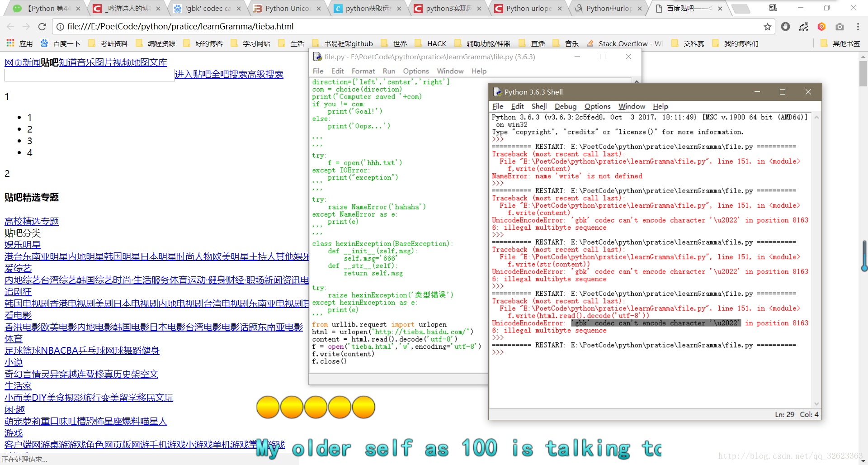Click the site info icon in address bar
The height and width of the screenshot is (465, 868).
coord(60,27)
